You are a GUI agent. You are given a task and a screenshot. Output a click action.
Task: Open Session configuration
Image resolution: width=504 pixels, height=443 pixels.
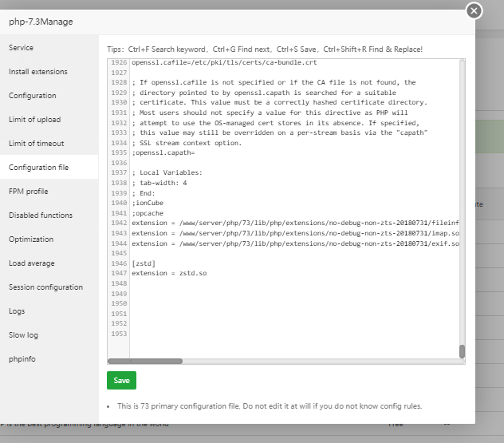pos(45,287)
